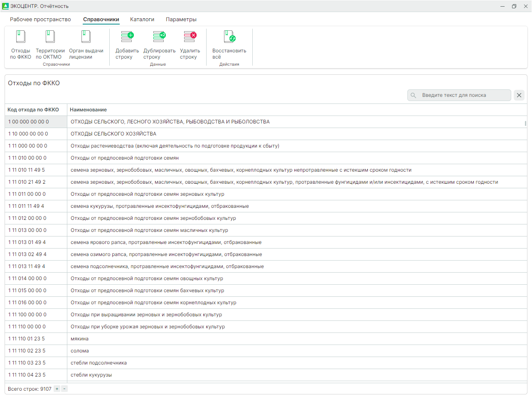Click the magnifier icon in search box

tap(414, 95)
